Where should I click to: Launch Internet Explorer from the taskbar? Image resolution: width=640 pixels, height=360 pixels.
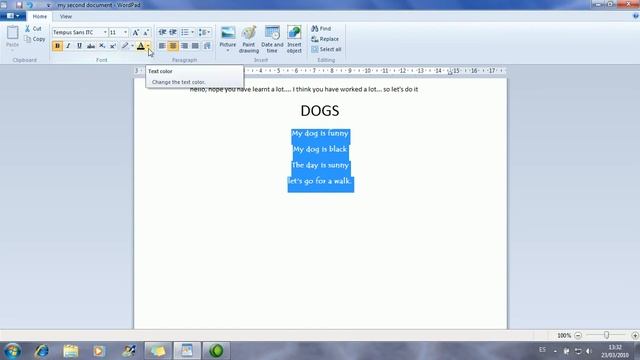coord(42,351)
